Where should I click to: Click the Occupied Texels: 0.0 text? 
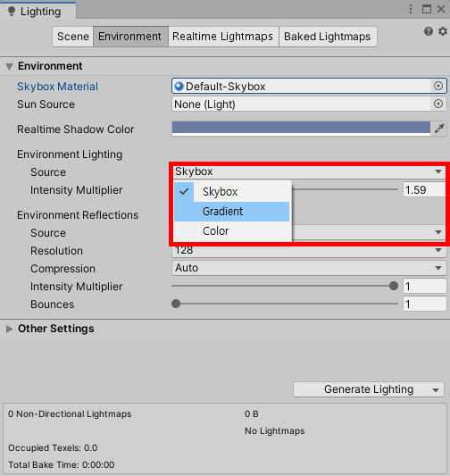tap(53, 448)
